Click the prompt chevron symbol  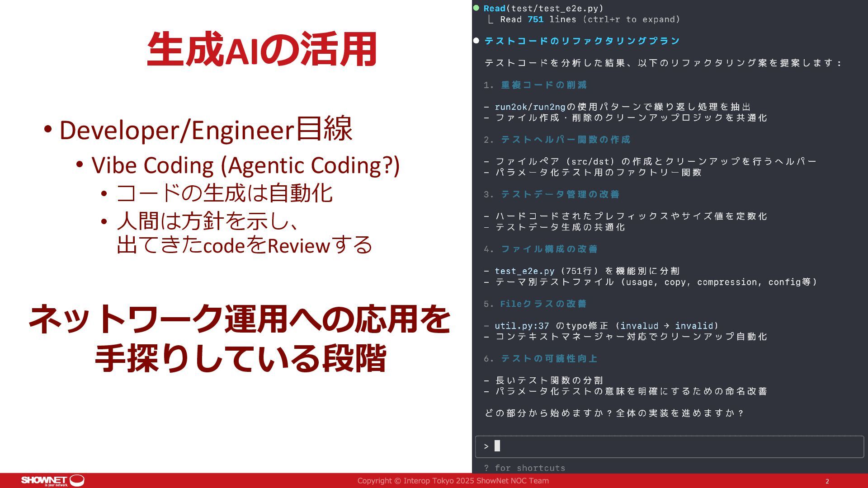click(486, 446)
